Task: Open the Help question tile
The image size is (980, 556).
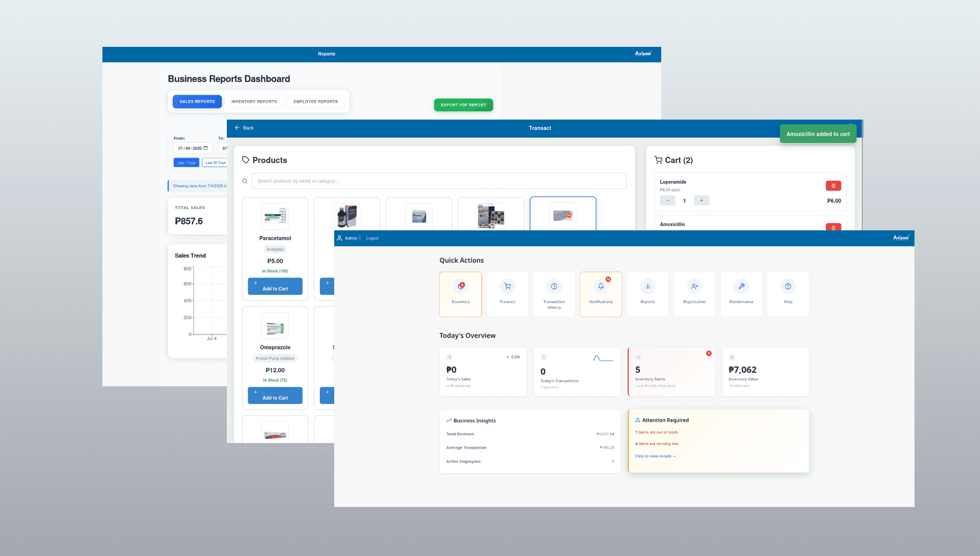Action: coord(788,294)
